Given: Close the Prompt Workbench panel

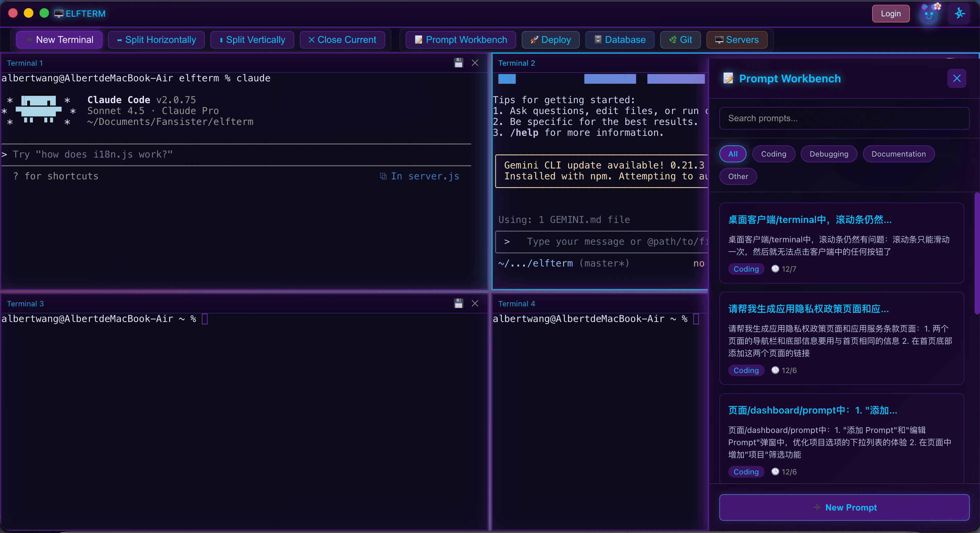Looking at the screenshot, I should [957, 78].
